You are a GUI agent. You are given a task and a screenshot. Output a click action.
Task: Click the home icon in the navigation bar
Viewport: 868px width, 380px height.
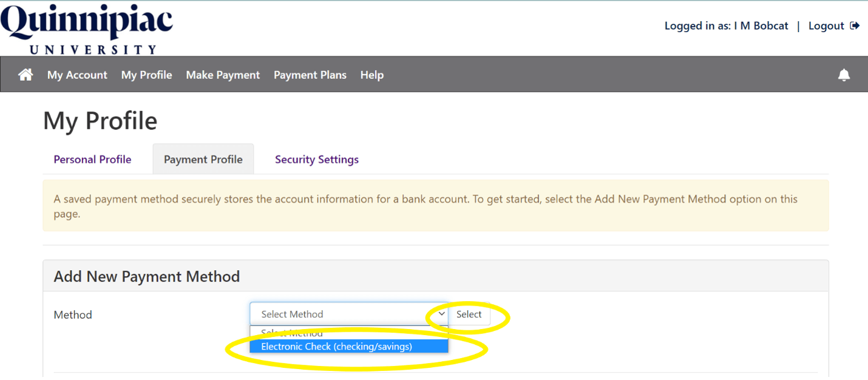click(x=25, y=74)
